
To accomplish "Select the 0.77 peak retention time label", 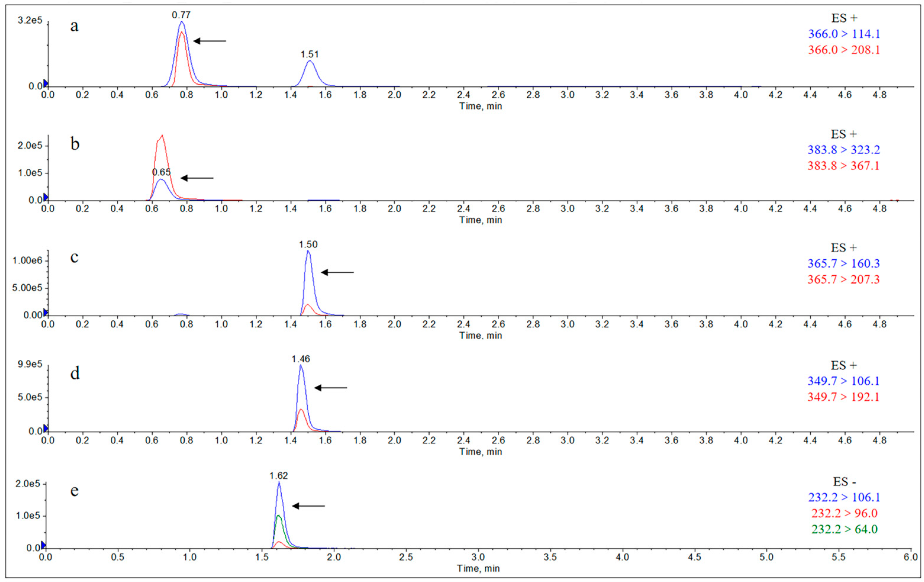I will [x=181, y=15].
